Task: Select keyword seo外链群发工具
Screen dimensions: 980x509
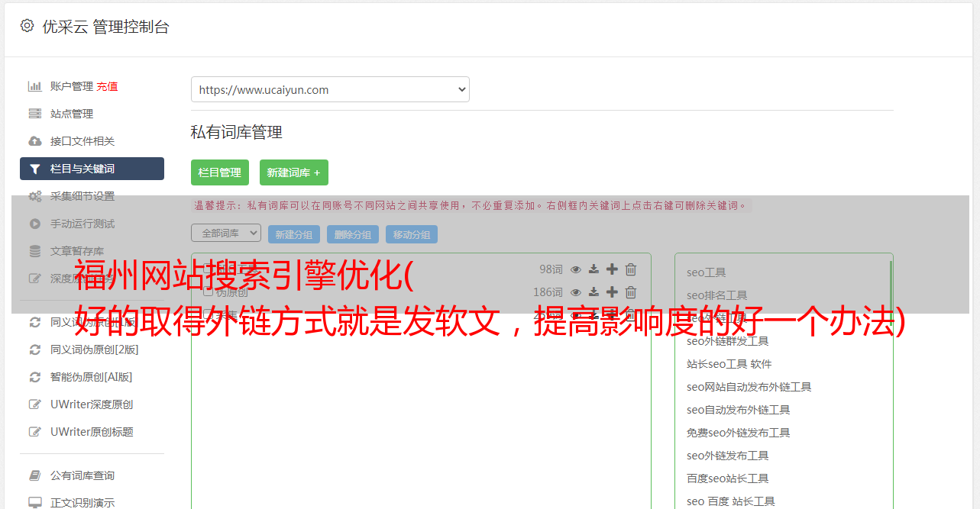Action: (728, 341)
